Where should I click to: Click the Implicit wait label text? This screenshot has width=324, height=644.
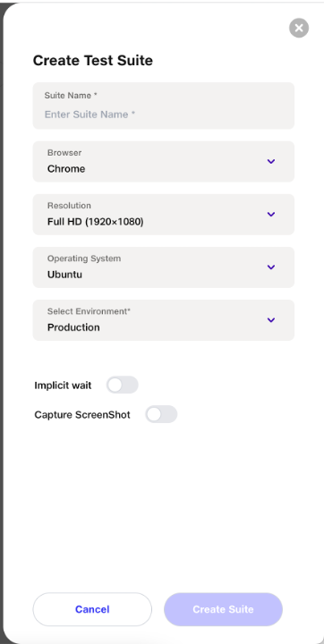[63, 386]
